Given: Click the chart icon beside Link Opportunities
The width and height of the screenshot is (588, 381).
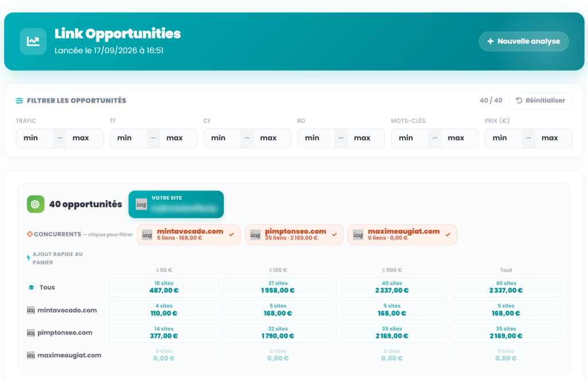Looking at the screenshot, I should click(33, 41).
